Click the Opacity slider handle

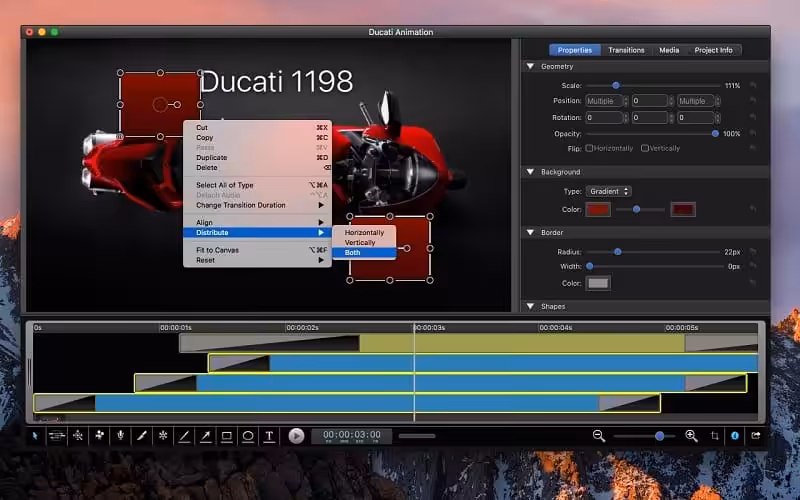point(715,134)
